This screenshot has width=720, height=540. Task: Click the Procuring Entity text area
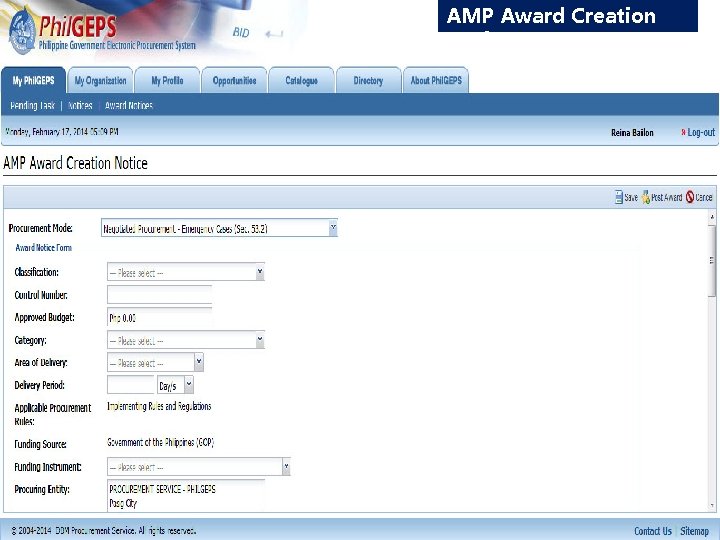[x=186, y=495]
